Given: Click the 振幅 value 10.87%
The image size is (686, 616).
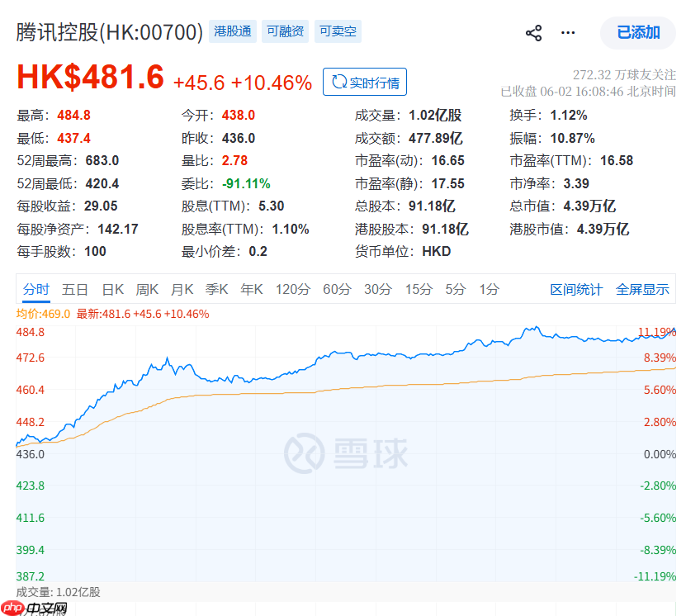Looking at the screenshot, I should tap(572, 138).
